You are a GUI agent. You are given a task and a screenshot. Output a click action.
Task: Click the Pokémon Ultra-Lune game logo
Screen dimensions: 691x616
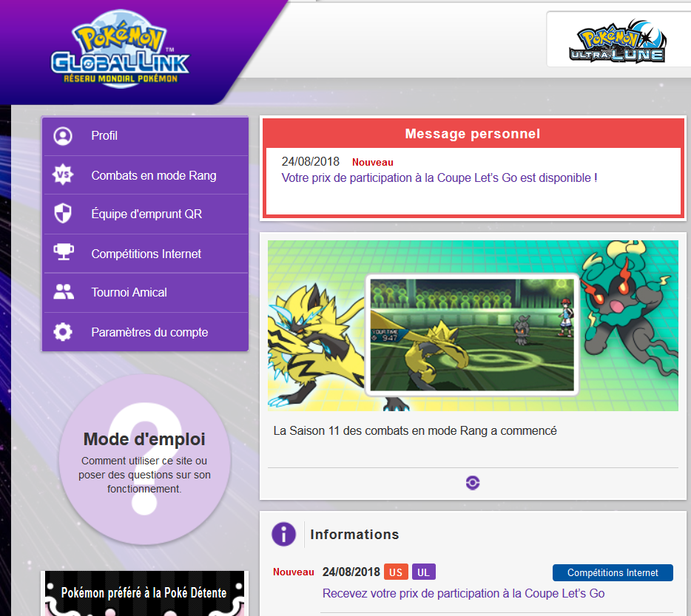[618, 41]
